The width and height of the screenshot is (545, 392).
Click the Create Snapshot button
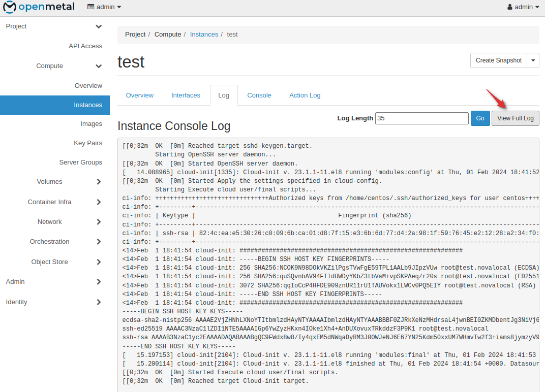pyautogui.click(x=498, y=60)
